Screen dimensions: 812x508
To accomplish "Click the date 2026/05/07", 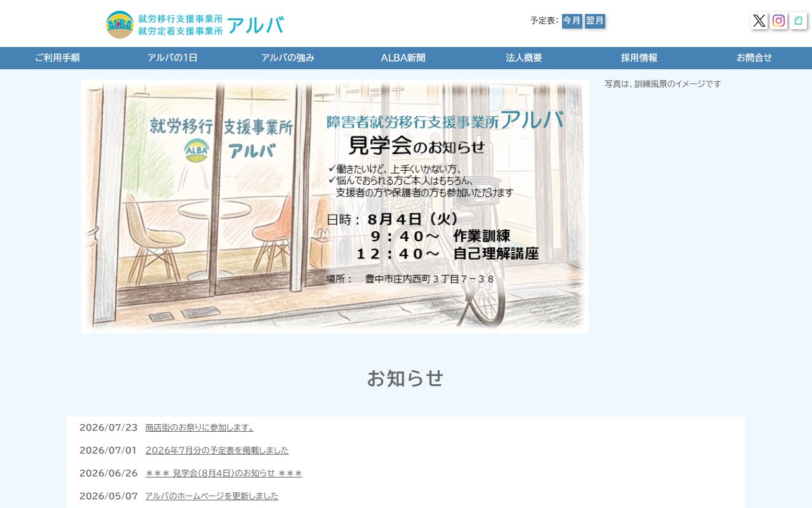I will coord(108,496).
